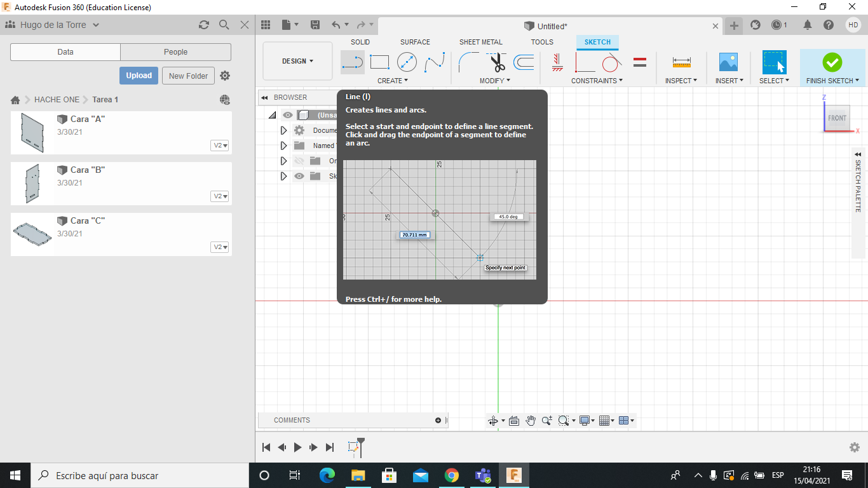
Task: Click the New Folder button
Action: (x=188, y=76)
